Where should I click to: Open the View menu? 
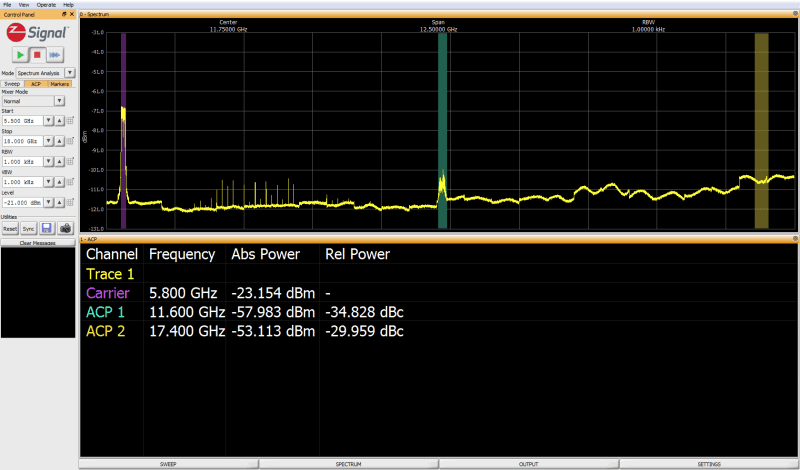[x=24, y=5]
